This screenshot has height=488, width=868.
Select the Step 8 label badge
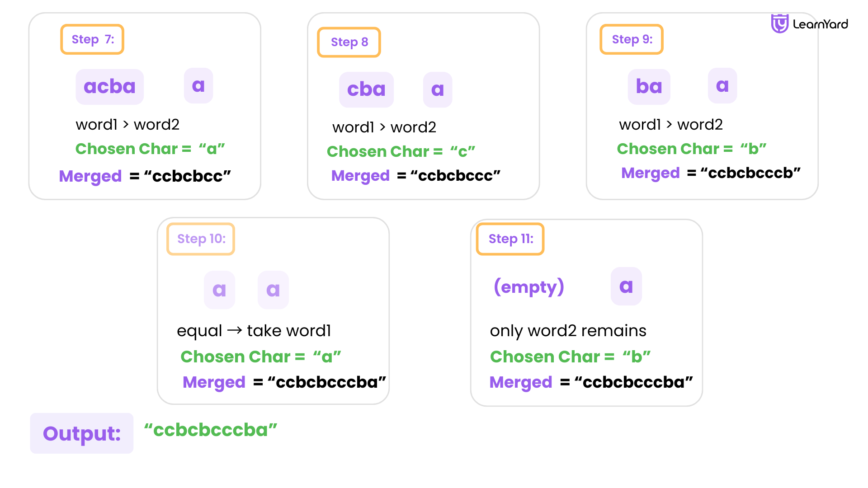click(349, 42)
